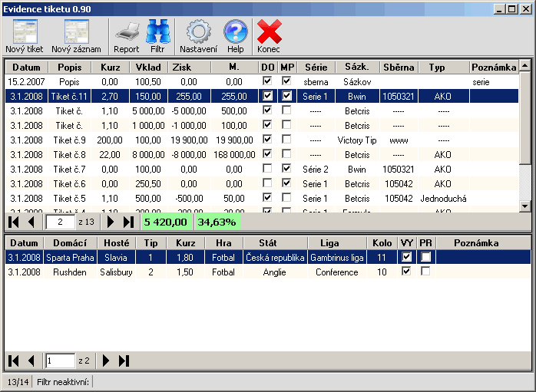Click upper page number input field

pyautogui.click(x=59, y=222)
